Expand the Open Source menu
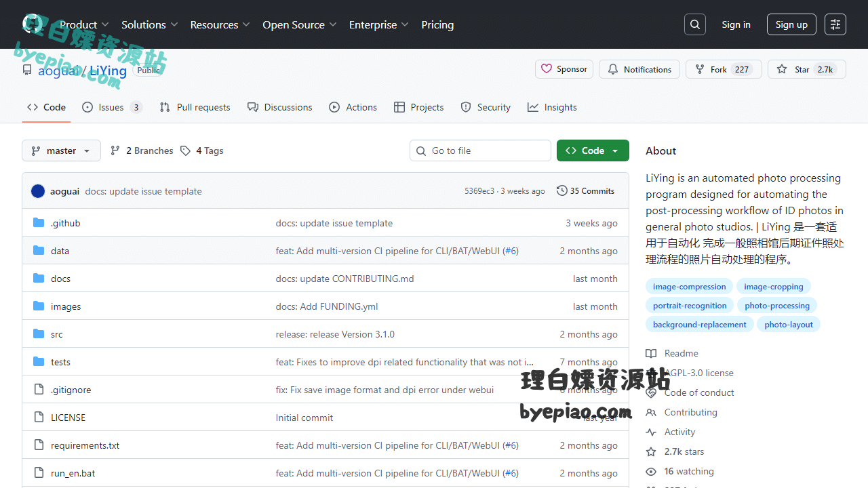868x488 pixels. pos(300,24)
